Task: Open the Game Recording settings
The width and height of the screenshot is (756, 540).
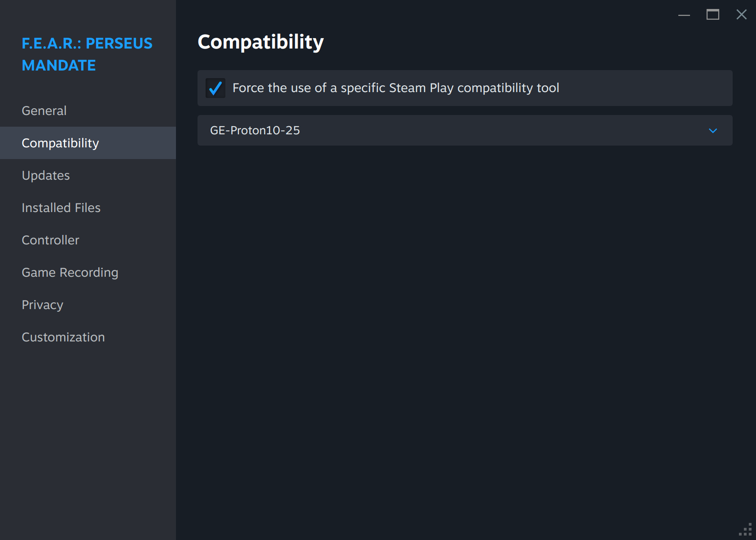Action: point(70,273)
